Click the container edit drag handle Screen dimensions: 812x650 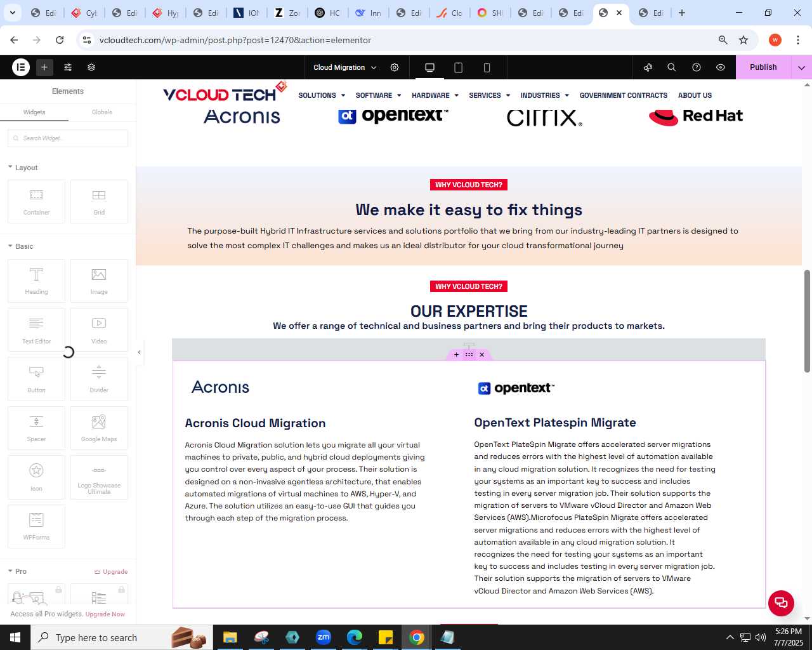tap(469, 355)
